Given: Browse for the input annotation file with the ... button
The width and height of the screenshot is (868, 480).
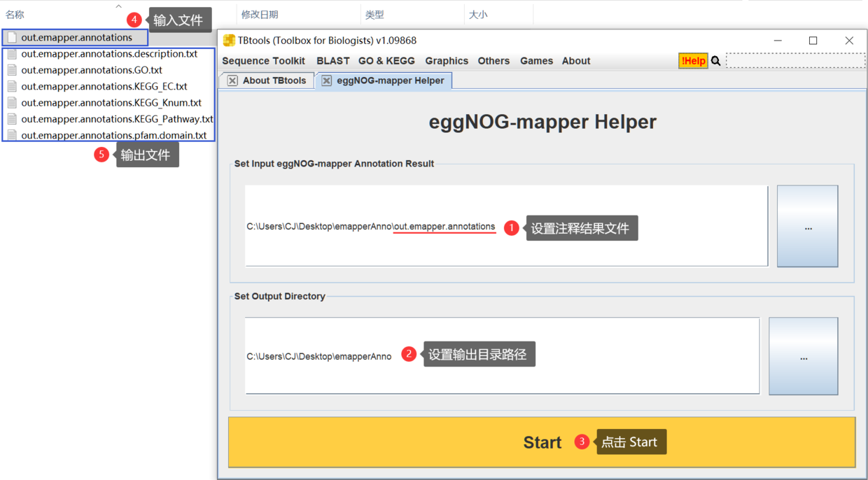Looking at the screenshot, I should click(808, 226).
